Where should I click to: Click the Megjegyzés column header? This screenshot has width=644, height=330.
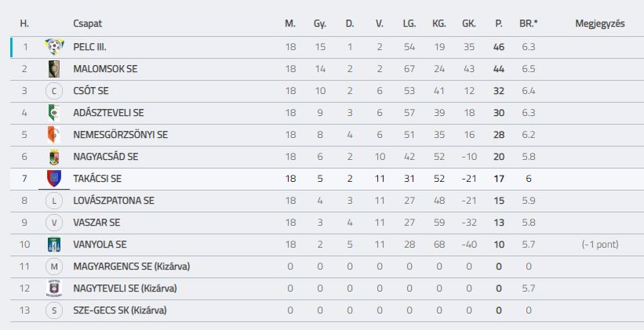pyautogui.click(x=599, y=24)
